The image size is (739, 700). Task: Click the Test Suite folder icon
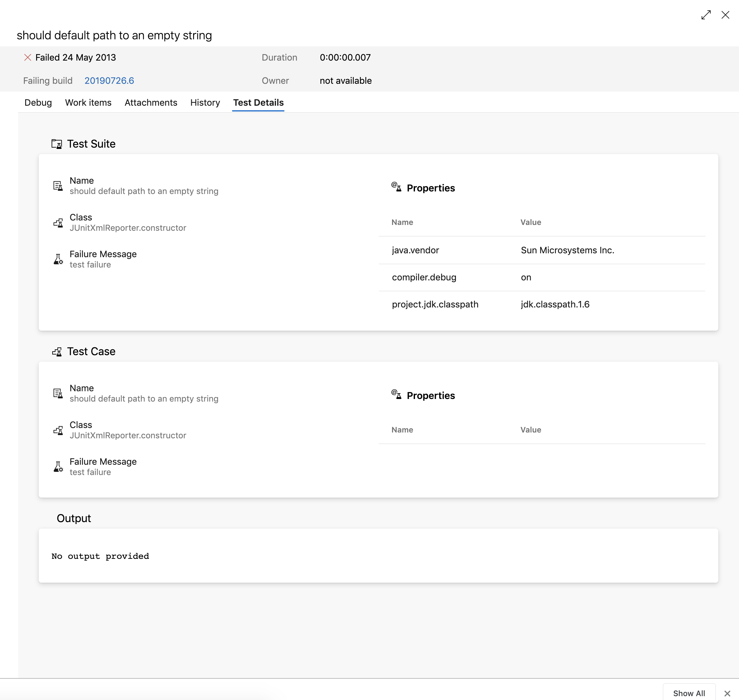click(57, 144)
